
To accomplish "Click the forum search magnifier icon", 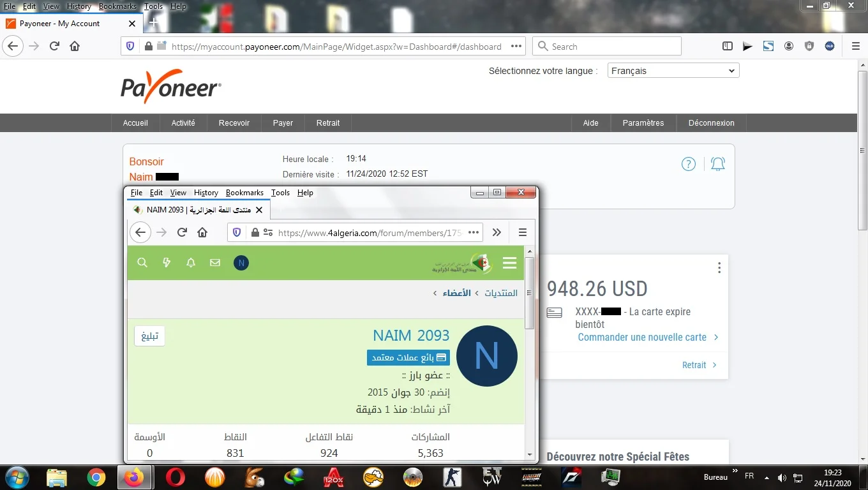I will point(142,263).
